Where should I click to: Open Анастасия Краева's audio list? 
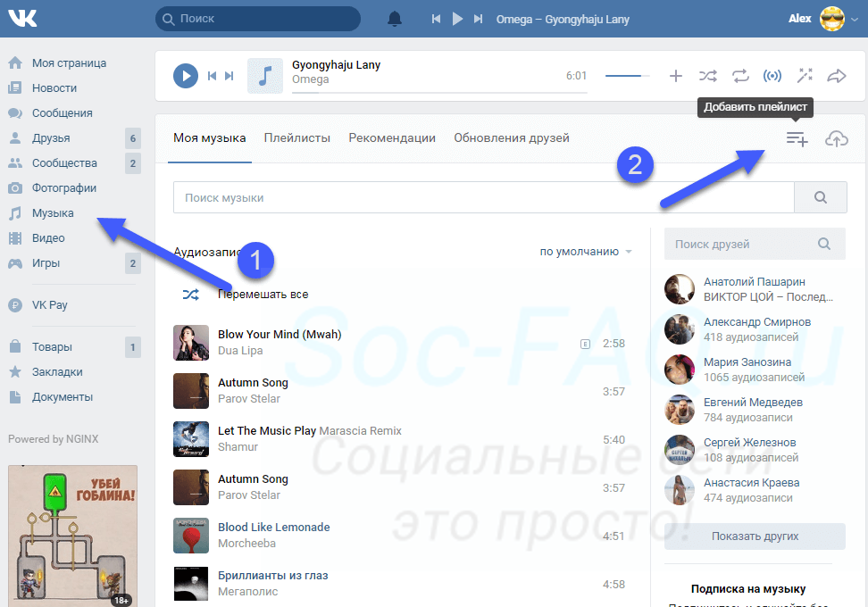[x=755, y=490]
